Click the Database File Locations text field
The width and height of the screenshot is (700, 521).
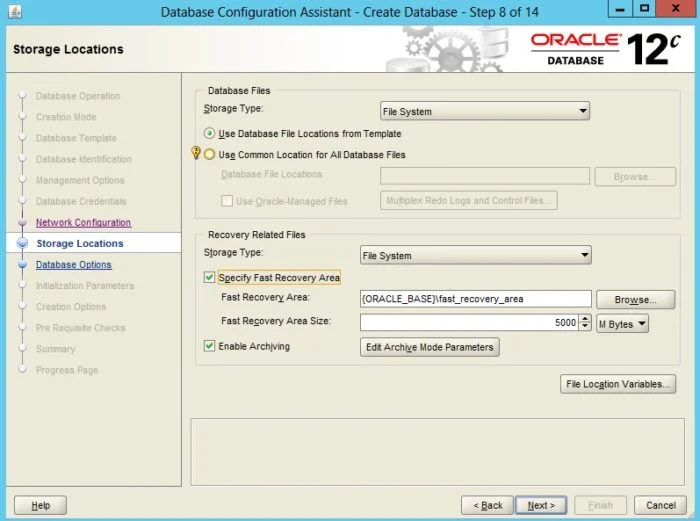(485, 176)
